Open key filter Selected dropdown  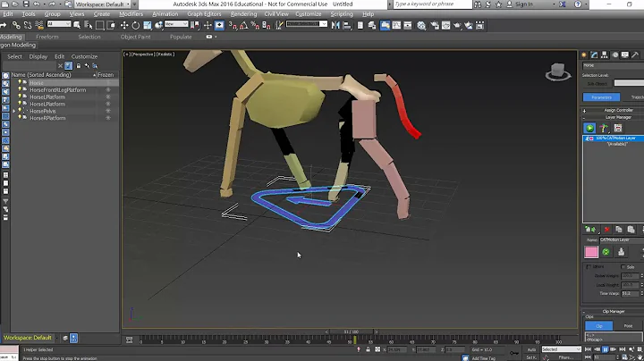(561, 349)
